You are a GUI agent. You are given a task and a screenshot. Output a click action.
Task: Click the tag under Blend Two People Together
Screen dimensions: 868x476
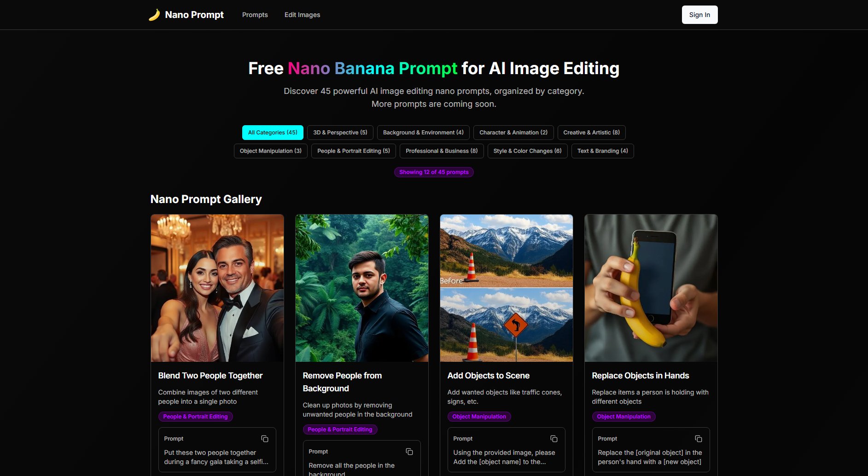point(196,417)
